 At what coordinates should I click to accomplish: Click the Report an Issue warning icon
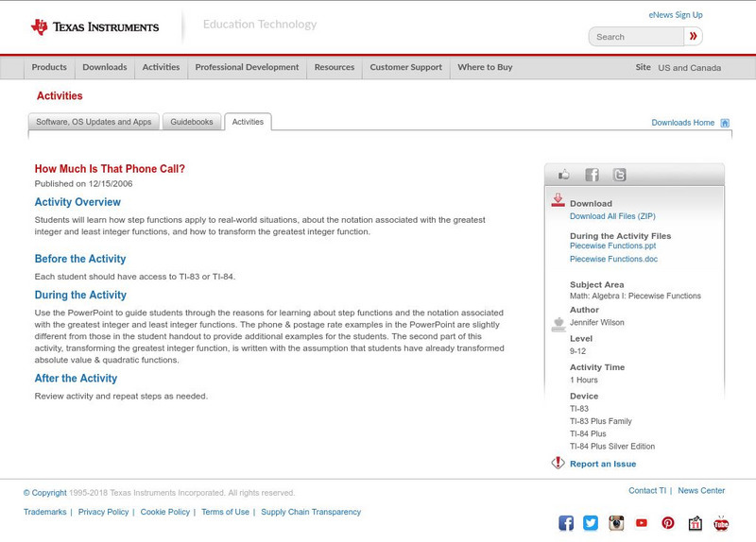(x=558, y=463)
